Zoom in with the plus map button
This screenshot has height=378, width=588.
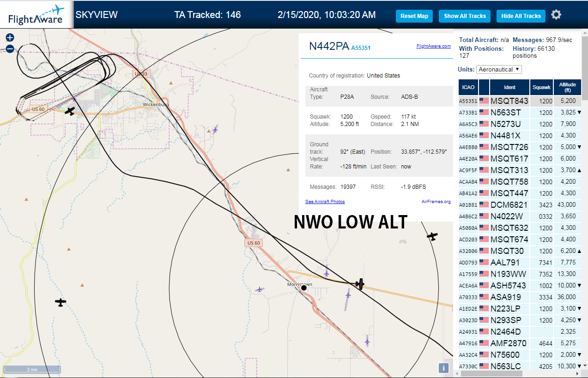10,38
